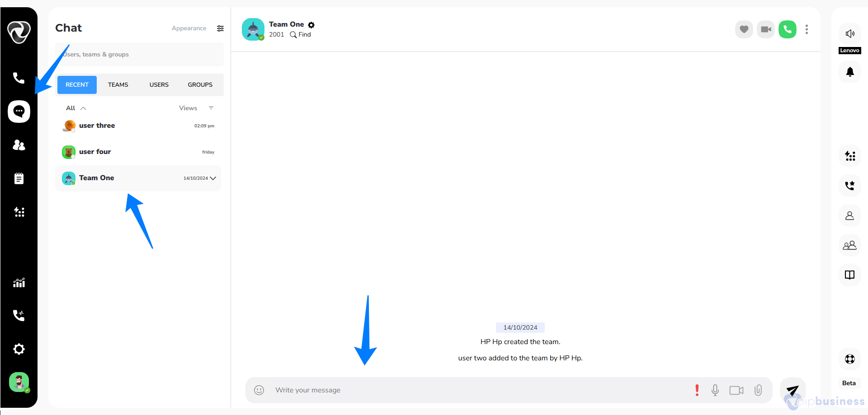Switch to the TEAMS tab
This screenshot has width=868, height=415.
(x=118, y=85)
